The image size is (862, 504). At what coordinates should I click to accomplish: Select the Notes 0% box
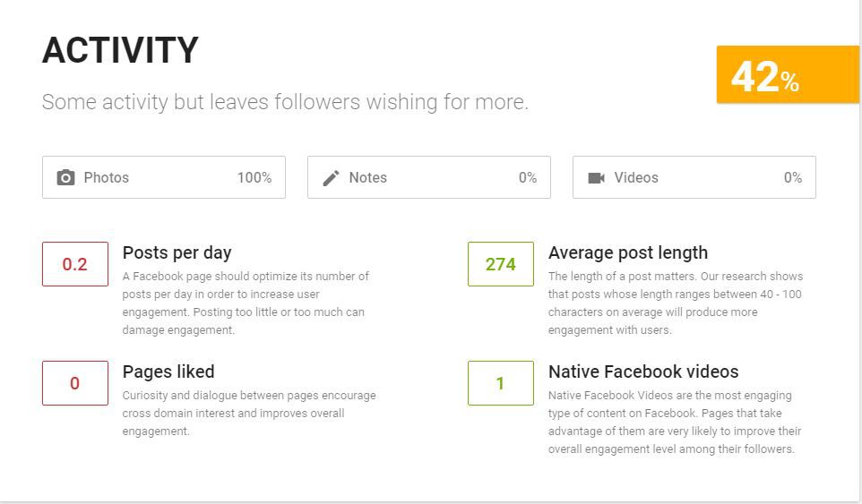(429, 177)
